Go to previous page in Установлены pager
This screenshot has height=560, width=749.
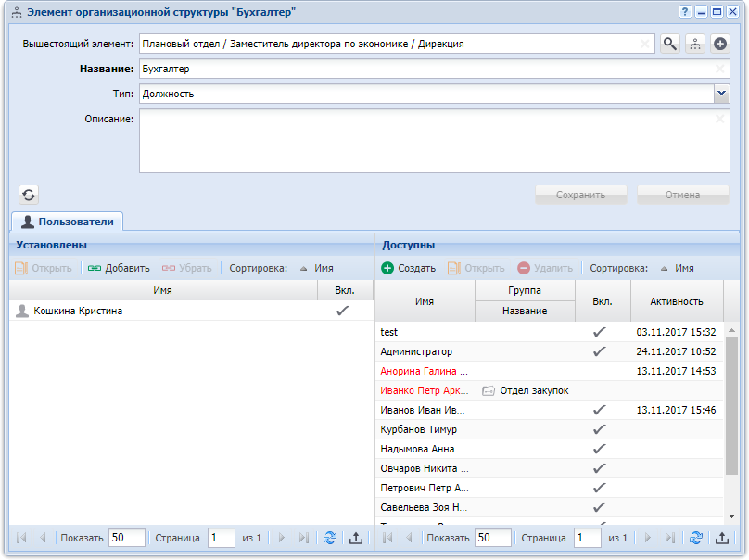(x=43, y=538)
